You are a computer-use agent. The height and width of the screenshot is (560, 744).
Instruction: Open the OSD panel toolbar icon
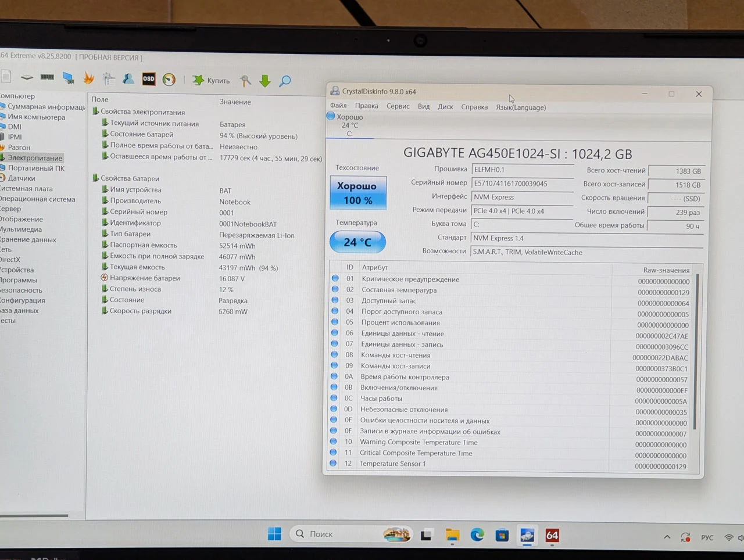coord(149,78)
